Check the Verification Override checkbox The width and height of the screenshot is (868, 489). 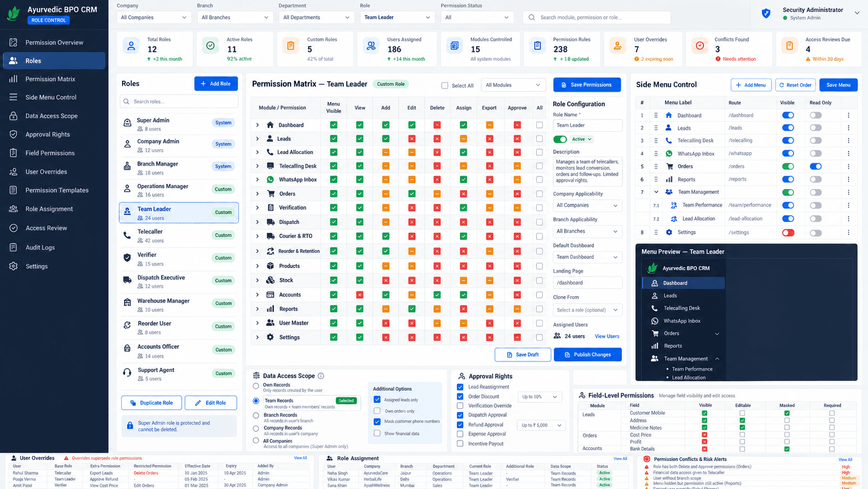pyautogui.click(x=460, y=405)
